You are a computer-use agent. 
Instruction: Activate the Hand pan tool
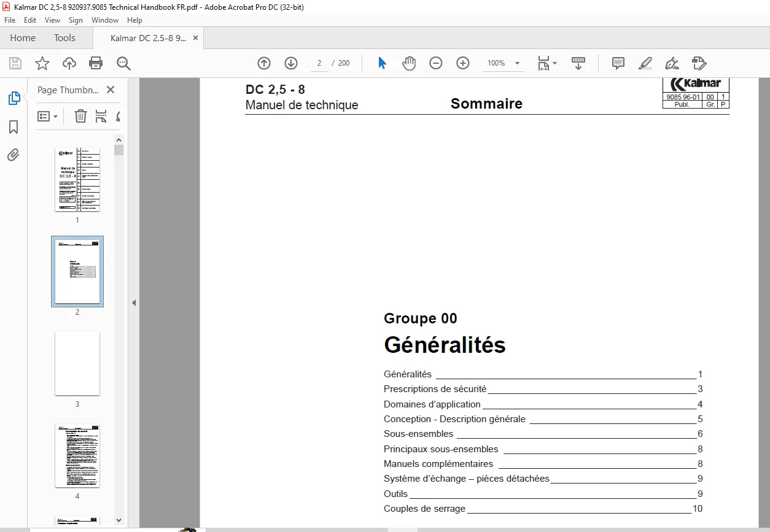[409, 63]
